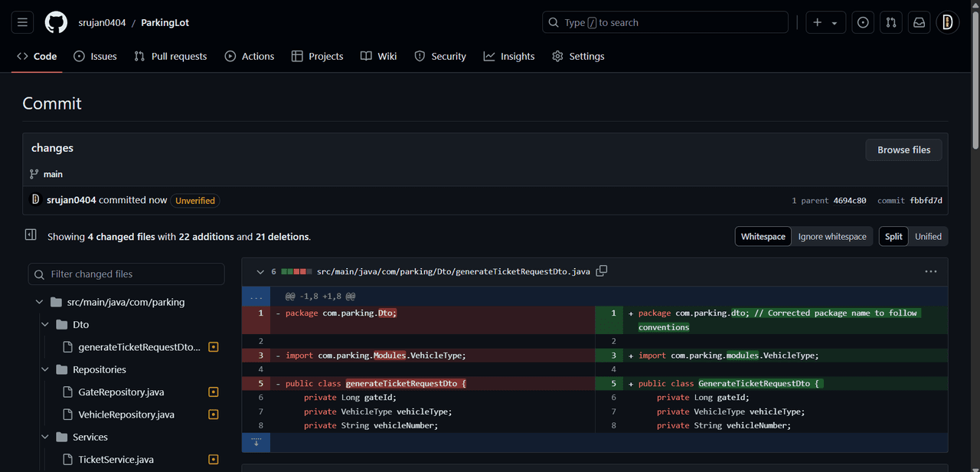This screenshot has width=980, height=472.
Task: Switch diff view to Unified
Action: [x=928, y=237]
